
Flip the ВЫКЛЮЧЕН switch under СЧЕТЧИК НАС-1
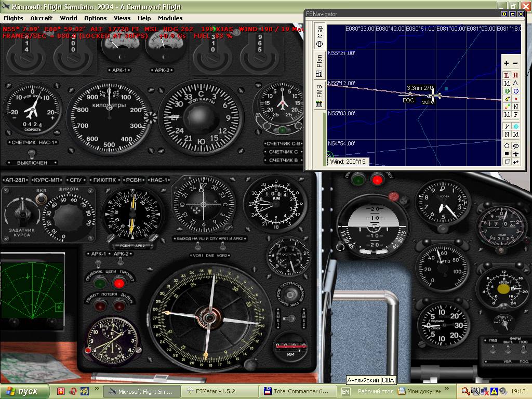click(x=32, y=154)
